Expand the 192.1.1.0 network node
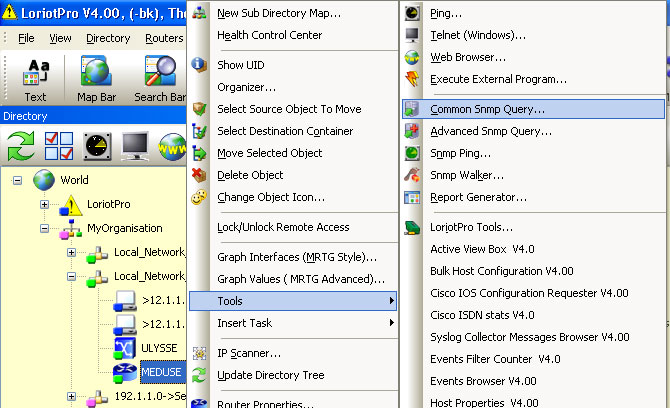 (71, 396)
